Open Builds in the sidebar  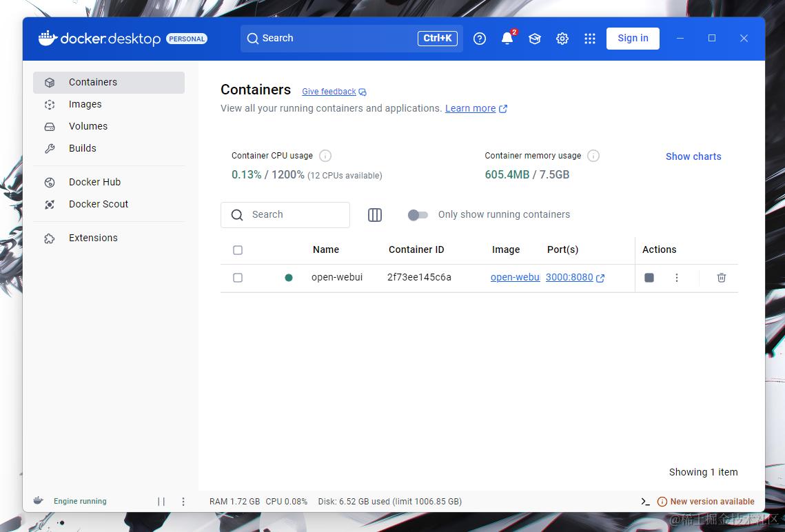109,148
